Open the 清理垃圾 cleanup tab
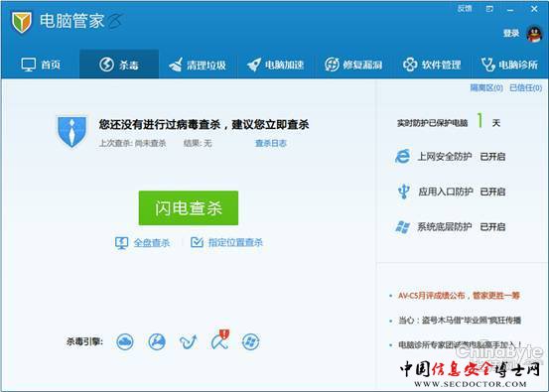This screenshot has width=549, height=392. click(x=198, y=65)
